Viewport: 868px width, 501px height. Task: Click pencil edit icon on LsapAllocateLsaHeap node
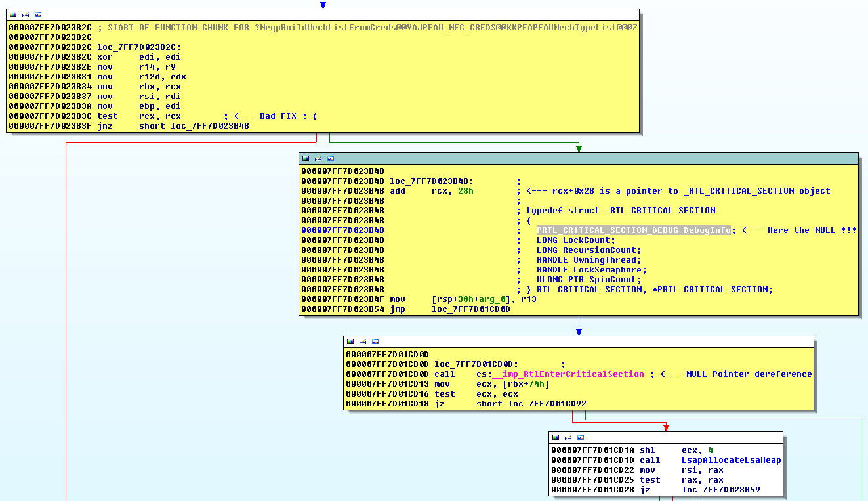[x=568, y=437]
